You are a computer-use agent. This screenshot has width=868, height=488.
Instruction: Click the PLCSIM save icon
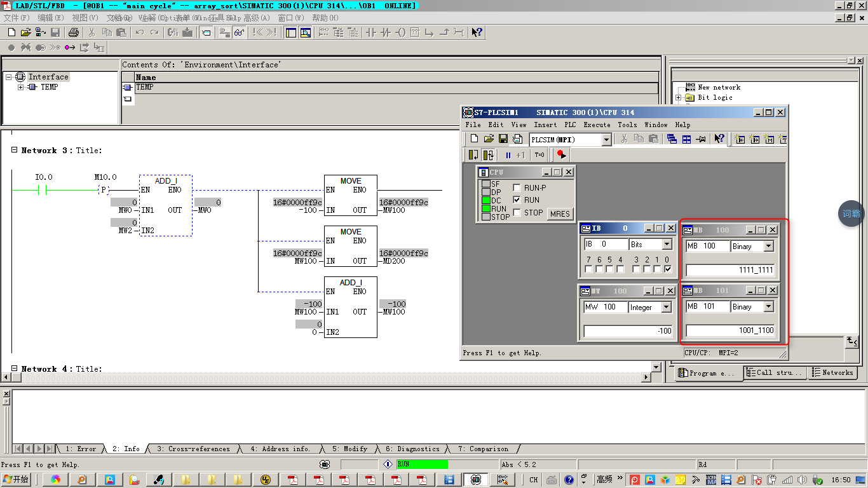[503, 139]
